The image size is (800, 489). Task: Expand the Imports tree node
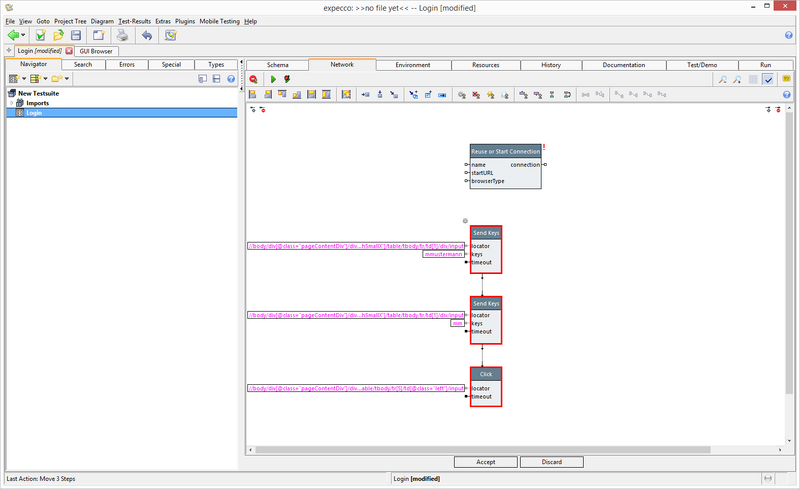pyautogui.click(x=11, y=103)
